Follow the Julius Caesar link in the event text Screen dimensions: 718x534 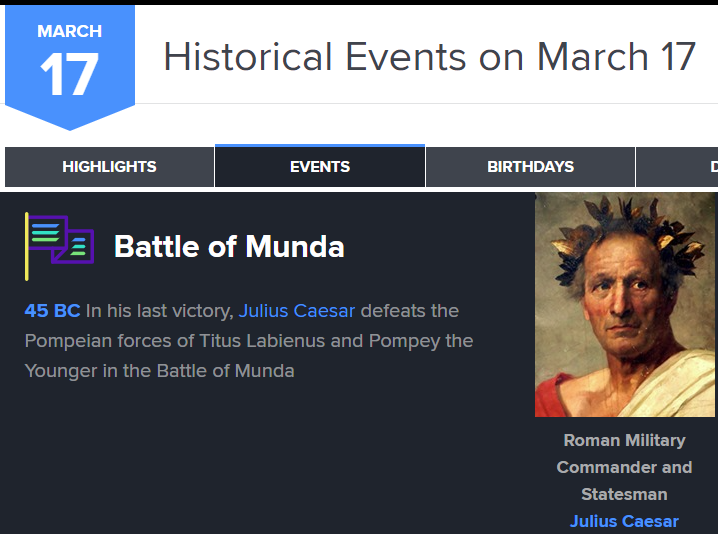pos(297,311)
